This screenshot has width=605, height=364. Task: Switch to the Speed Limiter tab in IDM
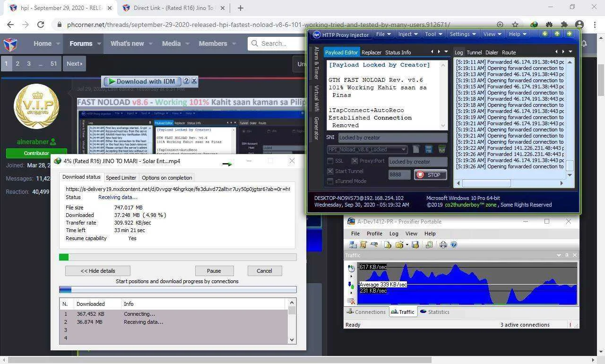tap(121, 178)
